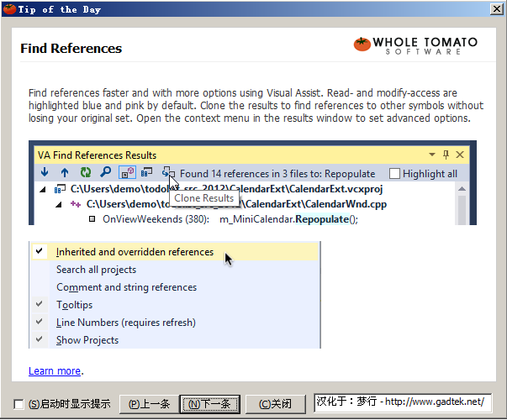The image size is (507, 420).
Task: Select the OnViewWeekends (380) reference row
Action: (x=230, y=219)
